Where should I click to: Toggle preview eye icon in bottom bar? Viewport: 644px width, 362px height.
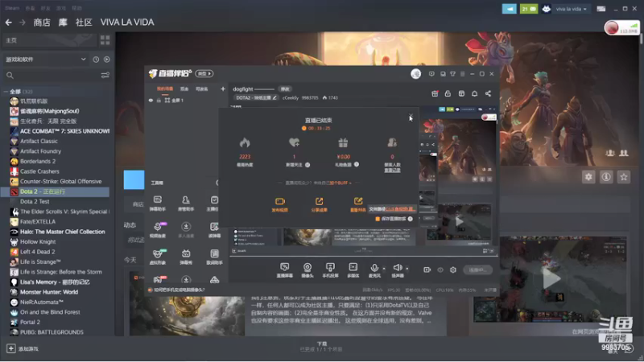click(x=440, y=269)
